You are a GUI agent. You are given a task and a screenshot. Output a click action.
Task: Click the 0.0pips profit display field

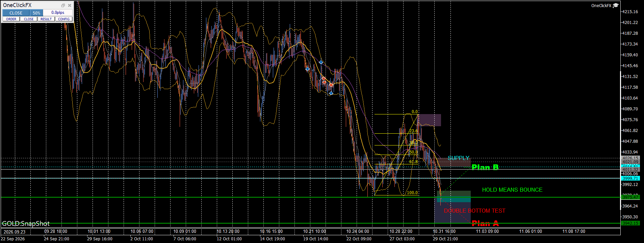[58, 13]
